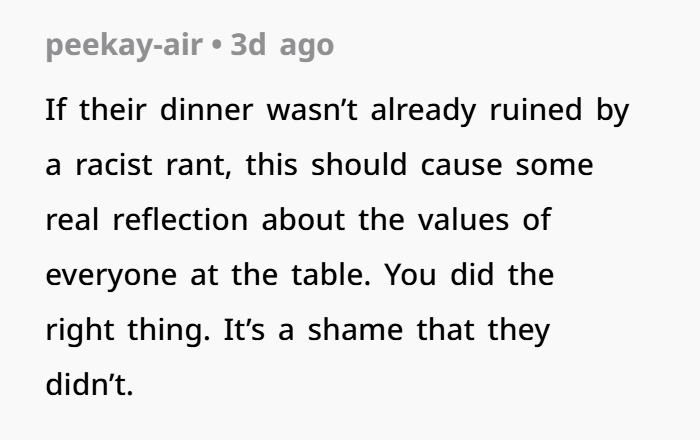Image resolution: width=700 pixels, height=440 pixels.
Task: Click the "3d ago" comment timestamp
Action: tap(282, 46)
